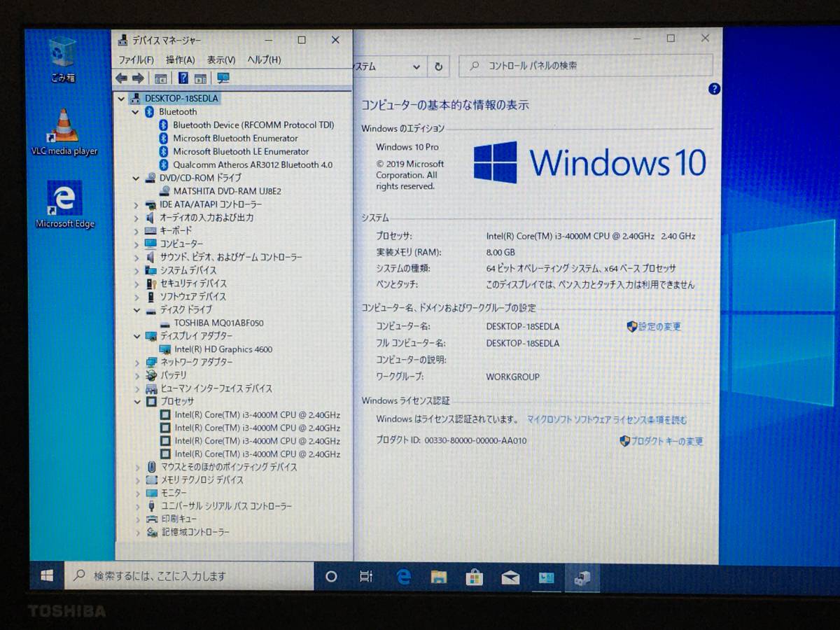This screenshot has width=840, height=630.
Task: Click the blue help question mark in System window
Action: [714, 89]
